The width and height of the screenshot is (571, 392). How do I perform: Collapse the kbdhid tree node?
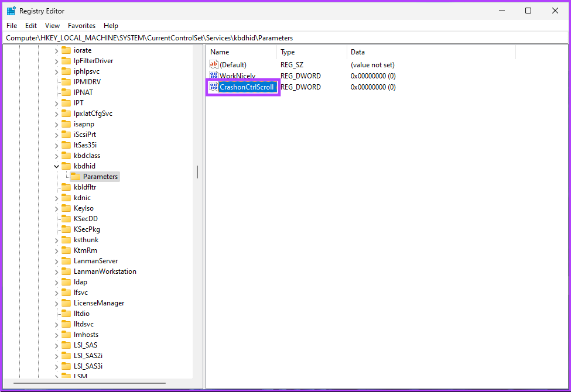click(x=56, y=166)
